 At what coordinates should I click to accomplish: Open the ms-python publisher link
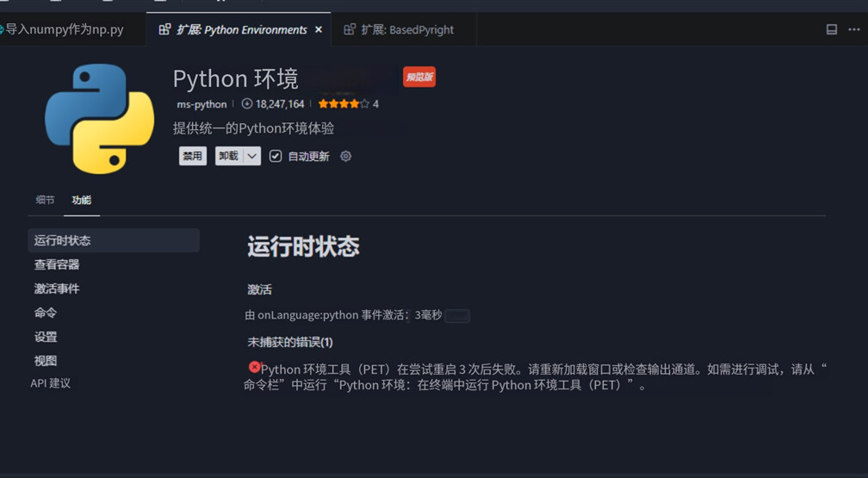coord(201,104)
